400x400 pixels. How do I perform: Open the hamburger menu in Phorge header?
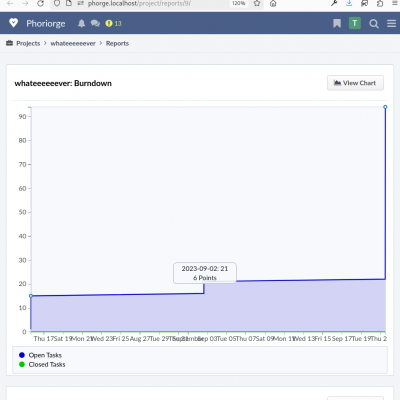(391, 23)
